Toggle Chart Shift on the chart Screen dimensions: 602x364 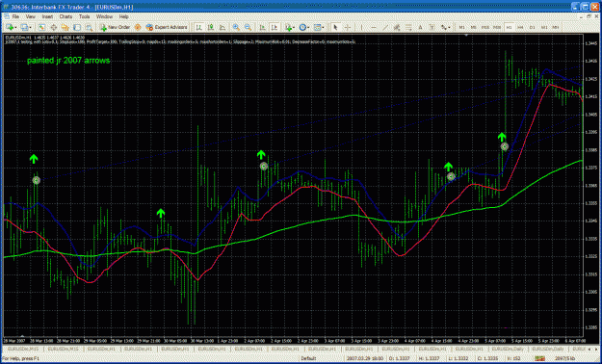coord(275,27)
